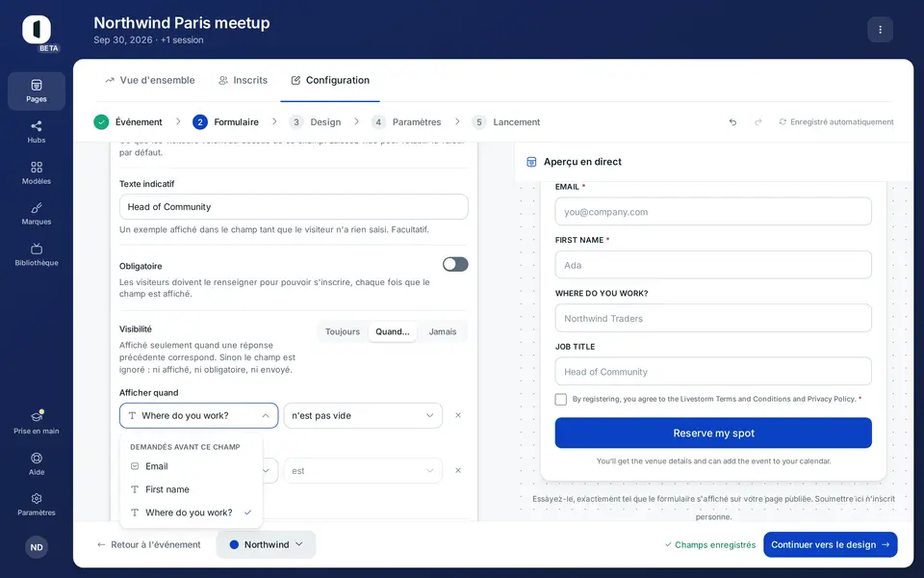Click 'Enregistré automatiquement' status text
The height and width of the screenshot is (578, 924).
(x=841, y=122)
